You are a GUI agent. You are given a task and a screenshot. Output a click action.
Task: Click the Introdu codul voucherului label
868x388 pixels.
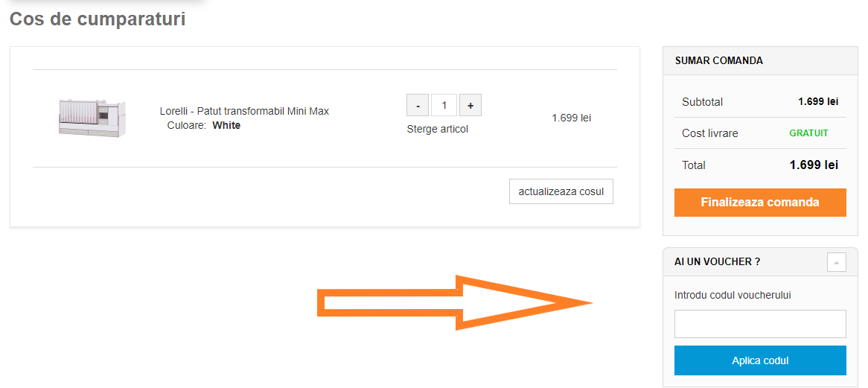click(x=733, y=295)
